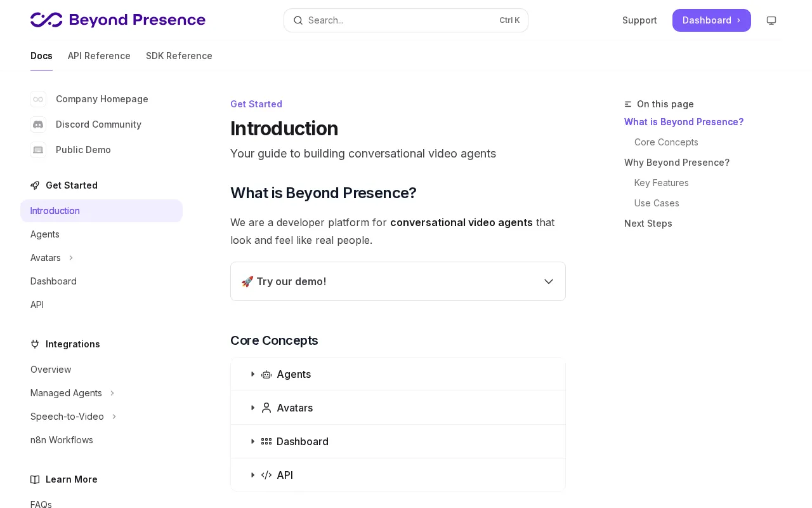Click the Discord Community icon
The height and width of the screenshot is (508, 812).
[38, 124]
